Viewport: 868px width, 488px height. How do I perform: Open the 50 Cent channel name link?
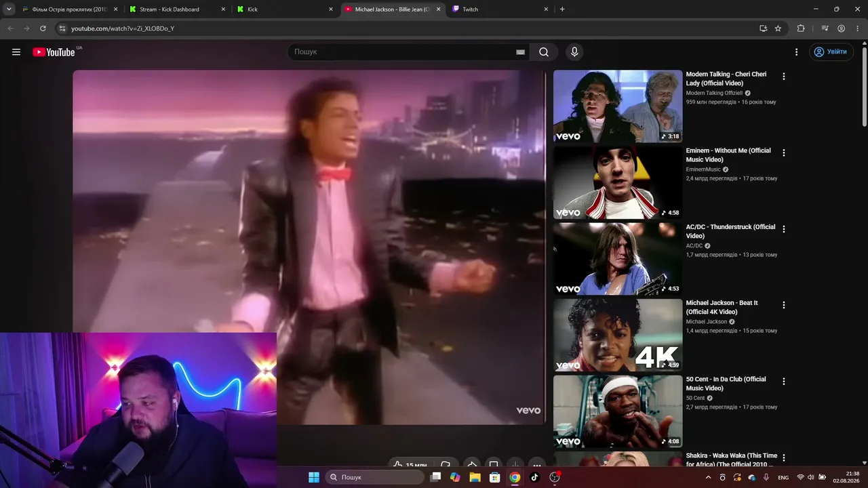click(696, 398)
